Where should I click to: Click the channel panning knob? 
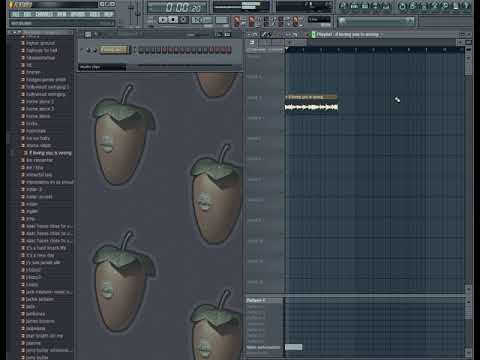tap(88, 50)
